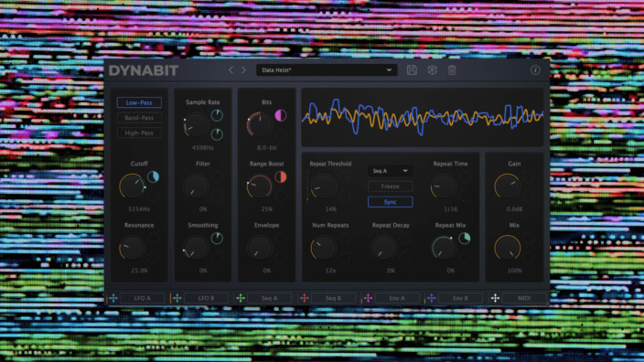Click the Envelope knob

[260, 248]
